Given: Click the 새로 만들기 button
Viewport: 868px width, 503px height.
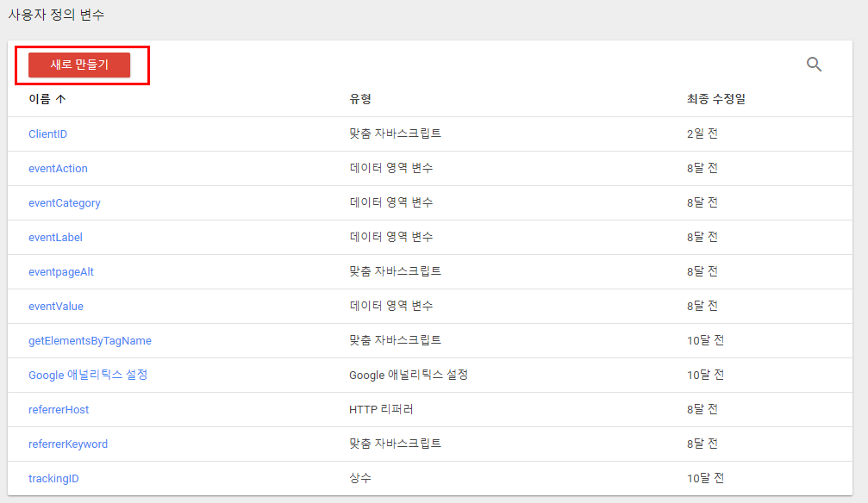Looking at the screenshot, I should point(79,65).
